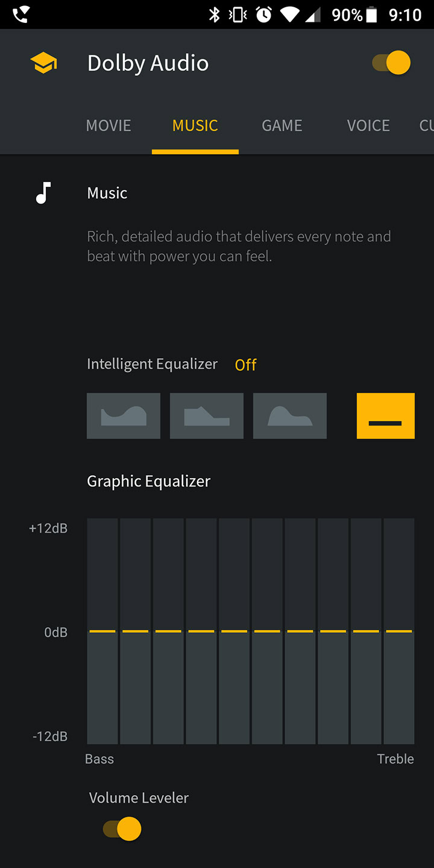The height and width of the screenshot is (868, 434).
Task: Switch to the Voice tab
Action: tap(368, 125)
